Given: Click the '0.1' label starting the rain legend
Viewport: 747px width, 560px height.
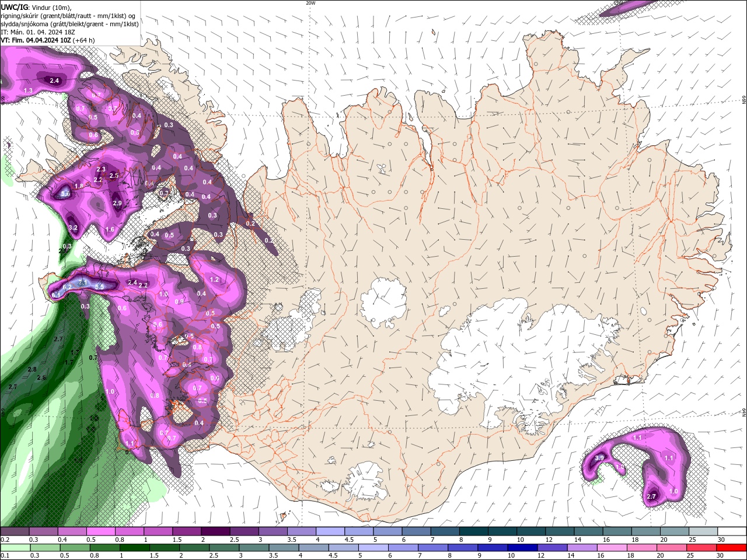Looking at the screenshot, I should tap(5, 556).
